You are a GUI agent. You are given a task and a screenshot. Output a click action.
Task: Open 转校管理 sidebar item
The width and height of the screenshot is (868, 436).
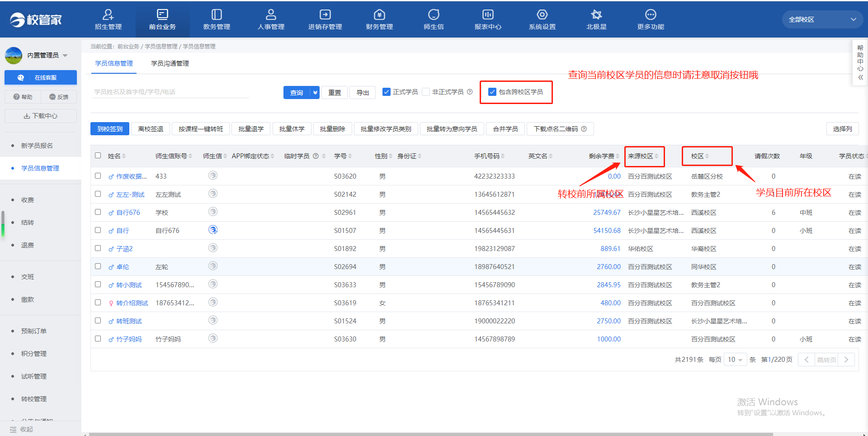click(34, 399)
